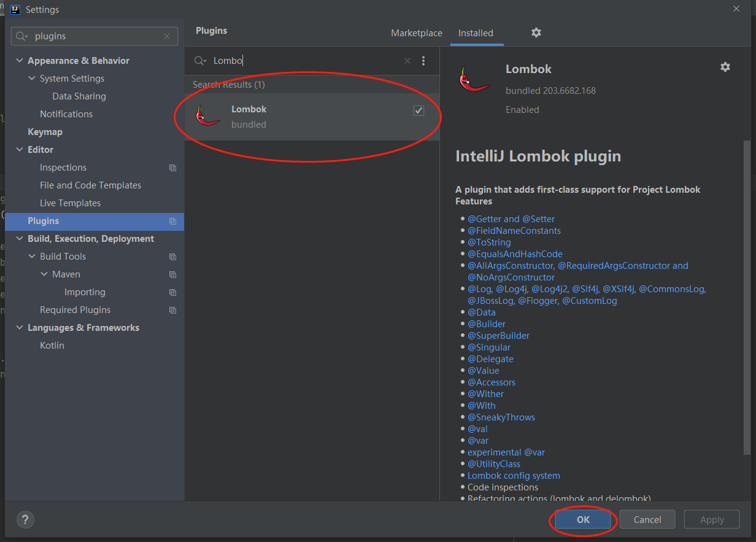Click the Apply button
Image resolution: width=756 pixels, height=542 pixels.
click(711, 519)
